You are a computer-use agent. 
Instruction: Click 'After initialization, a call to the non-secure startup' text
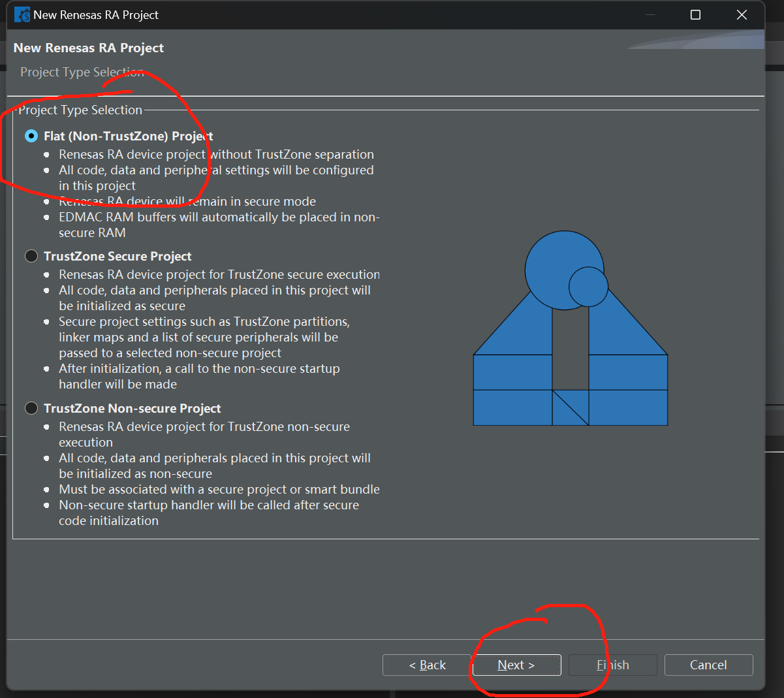(199, 376)
